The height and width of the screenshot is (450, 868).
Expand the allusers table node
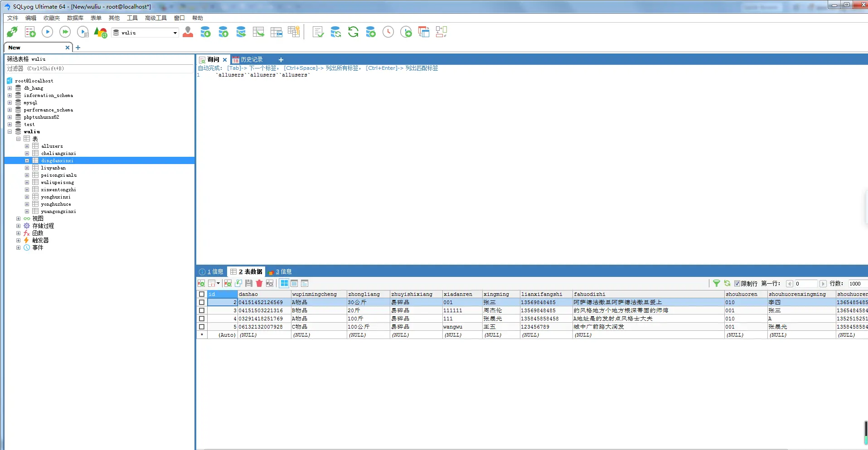click(x=27, y=146)
